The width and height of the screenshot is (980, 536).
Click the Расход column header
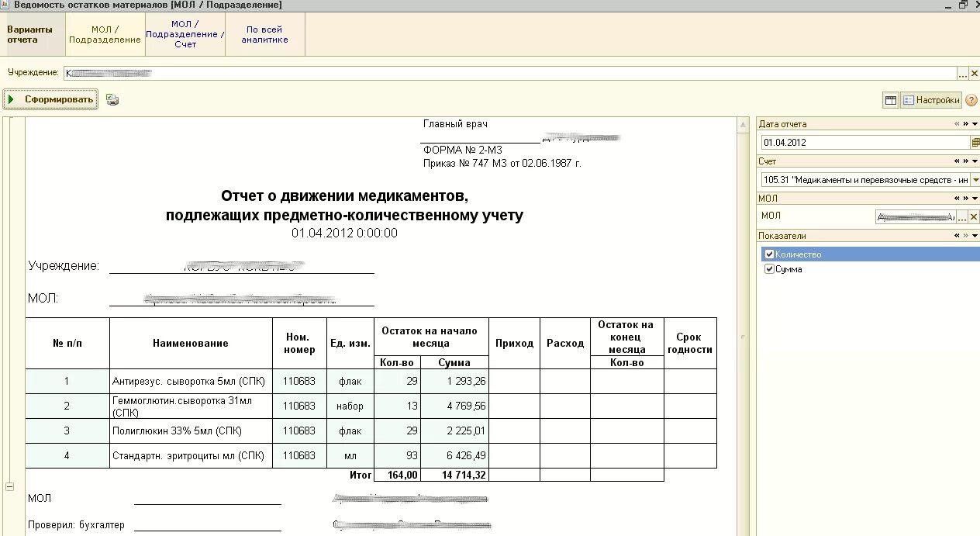565,344
